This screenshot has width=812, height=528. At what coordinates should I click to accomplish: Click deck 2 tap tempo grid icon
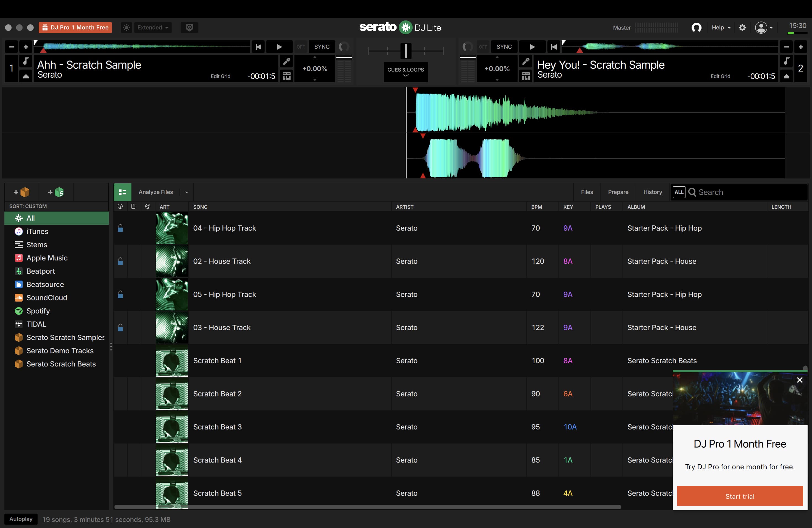click(x=526, y=76)
